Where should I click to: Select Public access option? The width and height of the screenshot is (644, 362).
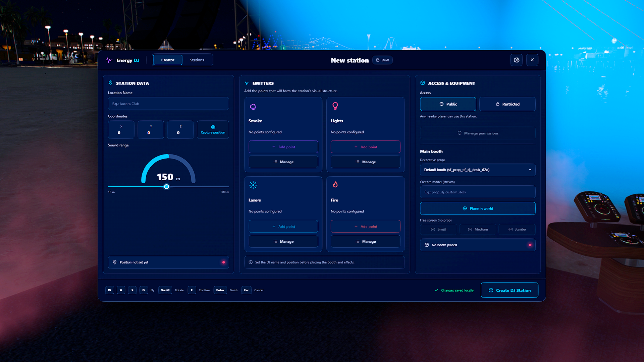(448, 104)
